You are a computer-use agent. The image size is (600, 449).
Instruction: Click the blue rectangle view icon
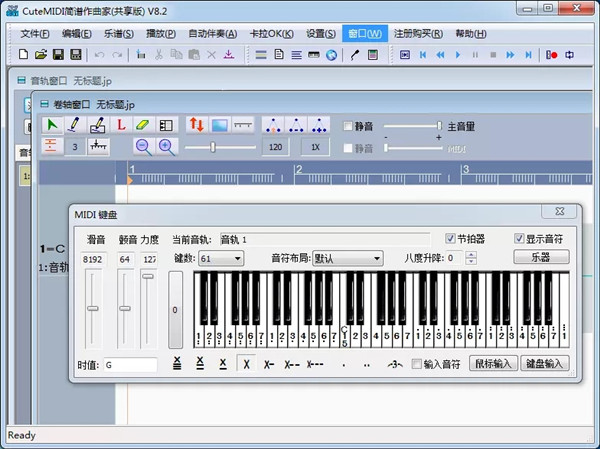pyautogui.click(x=220, y=125)
